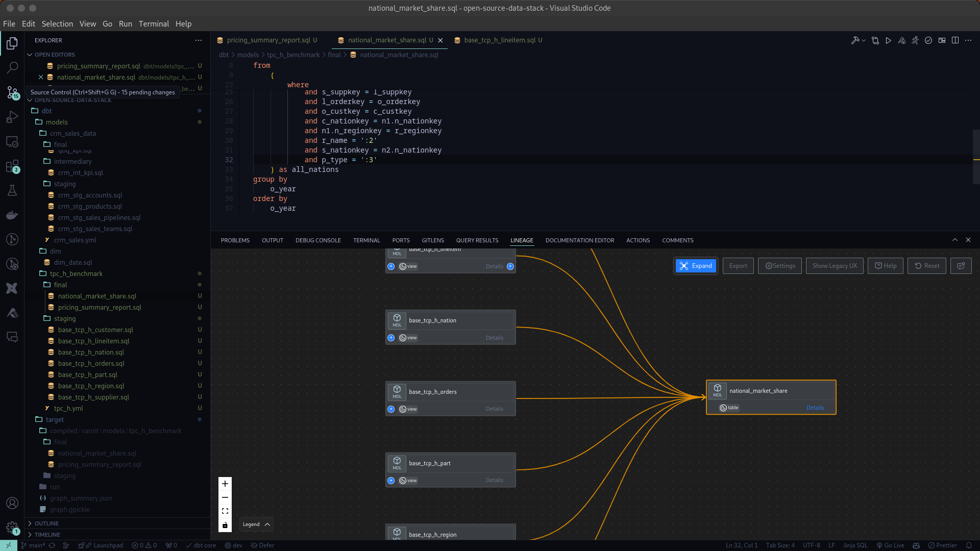980x551 pixels.
Task: Open the Remote Explorer view
Action: click(x=12, y=142)
